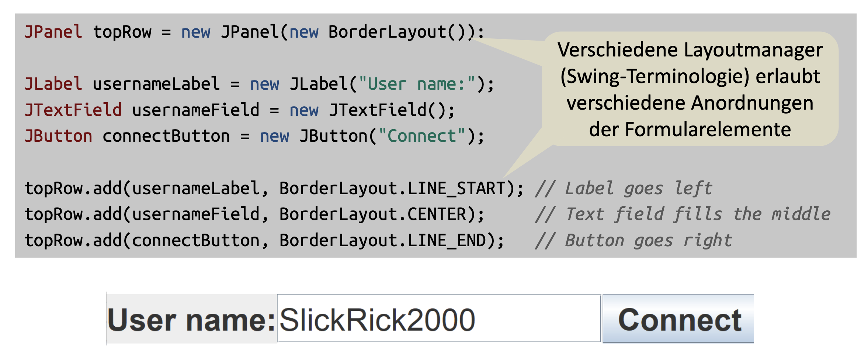Click the 'topRow' variable name declaration
This screenshot has width=868, height=358.
point(122,32)
